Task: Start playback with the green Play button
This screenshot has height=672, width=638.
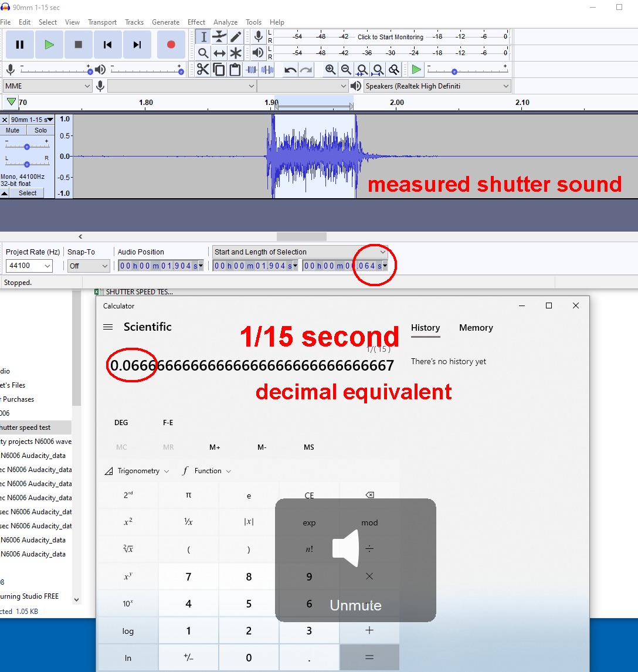Action: 49,45
